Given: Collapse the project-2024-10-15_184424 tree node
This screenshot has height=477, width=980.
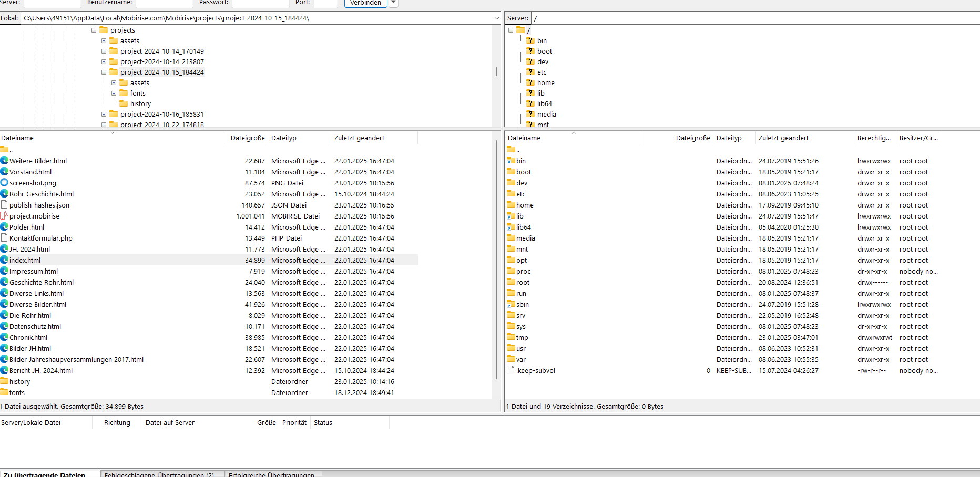Looking at the screenshot, I should 104,72.
